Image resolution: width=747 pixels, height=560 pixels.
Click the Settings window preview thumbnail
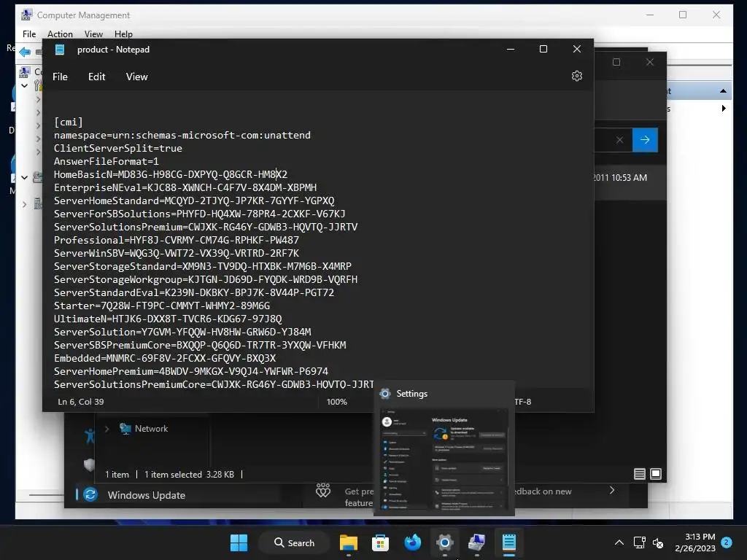444,459
